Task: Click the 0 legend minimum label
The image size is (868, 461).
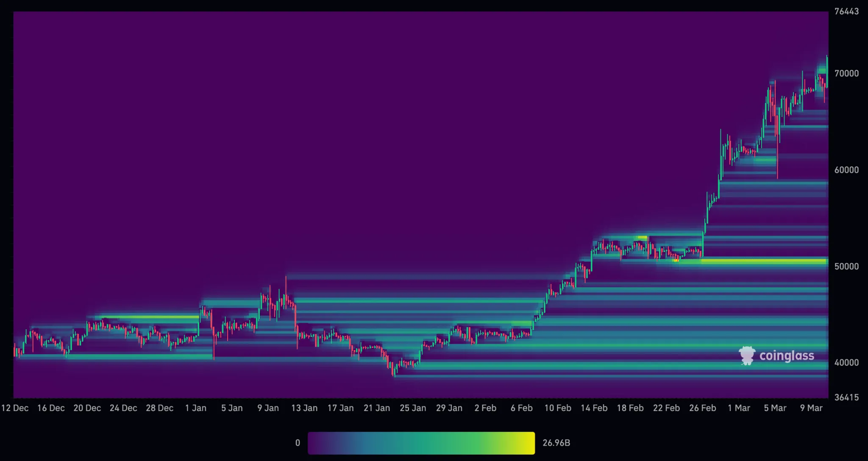Action: pos(298,443)
